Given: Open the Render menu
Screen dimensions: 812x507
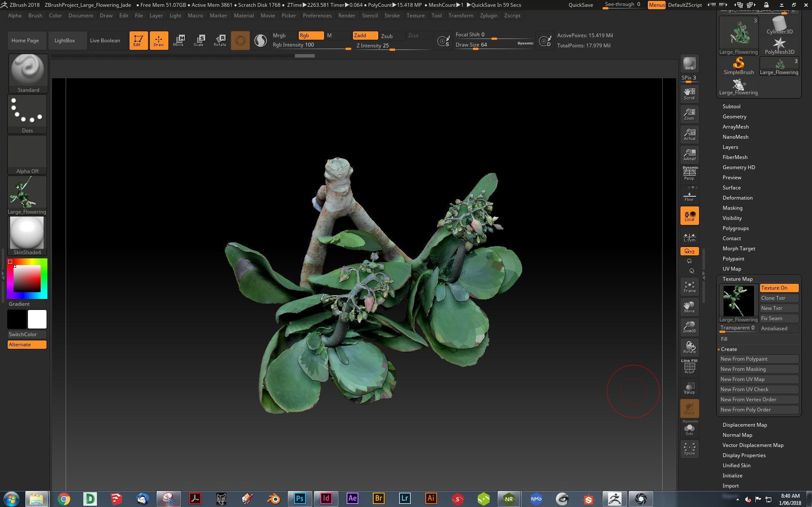Looking at the screenshot, I should click(347, 16).
